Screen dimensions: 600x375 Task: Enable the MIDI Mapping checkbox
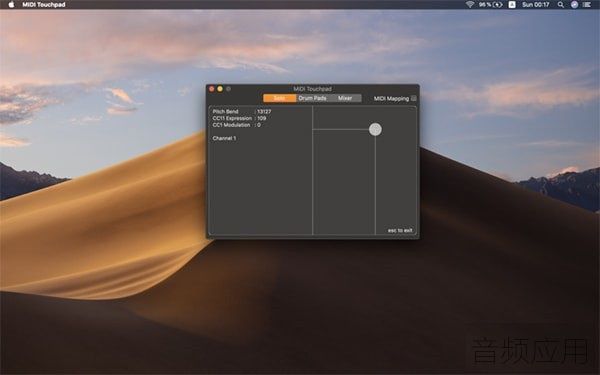(x=414, y=98)
